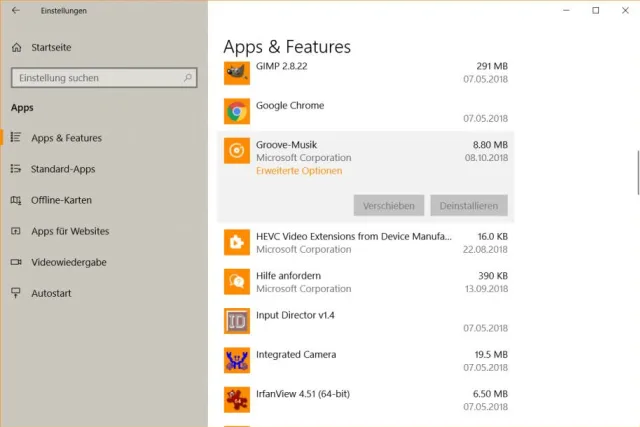Open Standard-Apps settings page
This screenshot has width=640, height=427.
coord(63,169)
